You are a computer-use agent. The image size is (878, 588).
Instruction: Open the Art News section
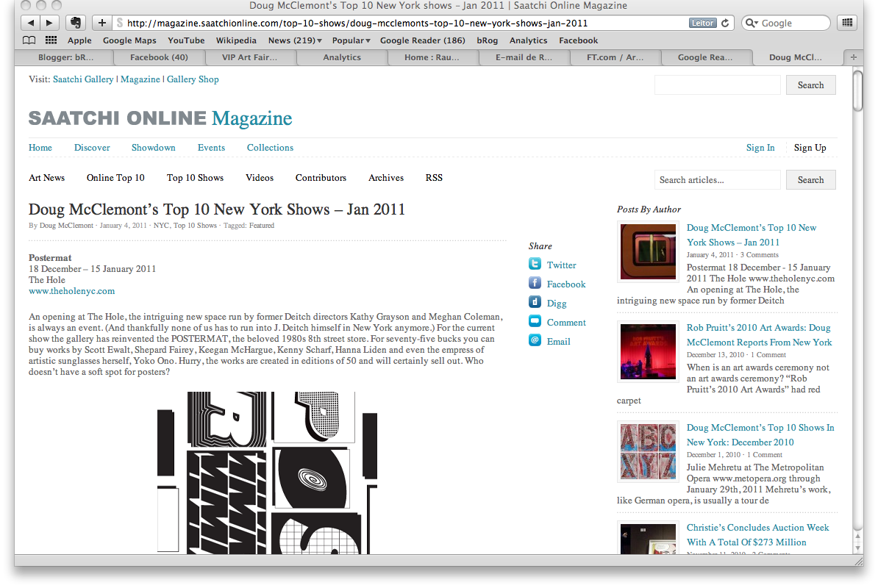pos(46,178)
